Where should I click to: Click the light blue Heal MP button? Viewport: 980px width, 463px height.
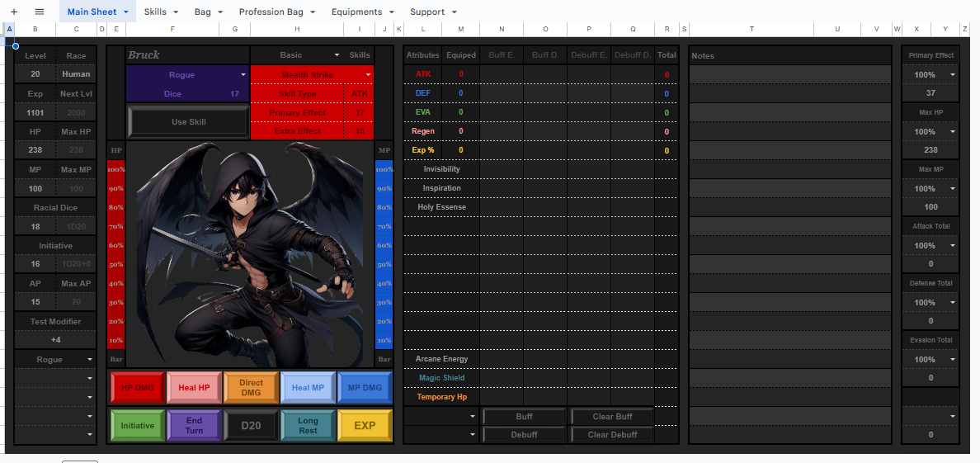click(308, 388)
